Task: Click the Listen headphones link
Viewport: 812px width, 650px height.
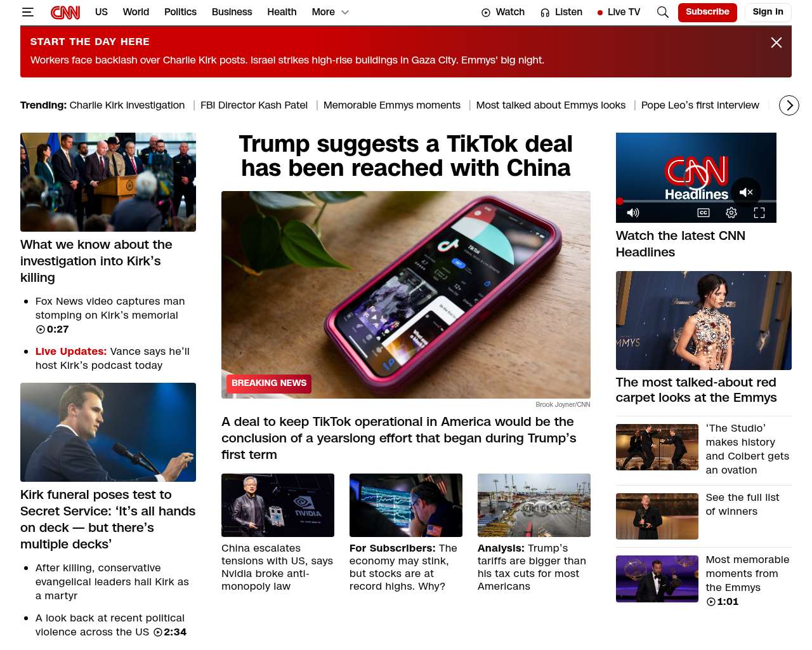Action: point(561,12)
